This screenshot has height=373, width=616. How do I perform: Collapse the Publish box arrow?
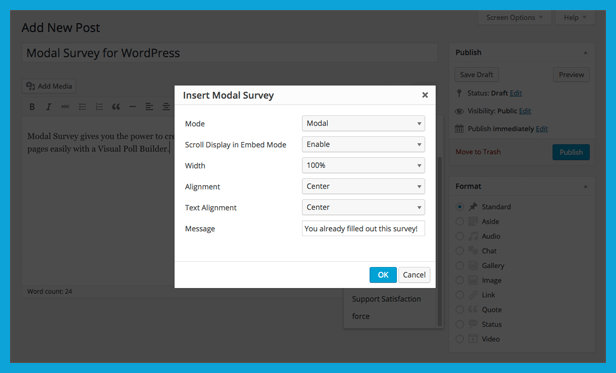tap(585, 53)
